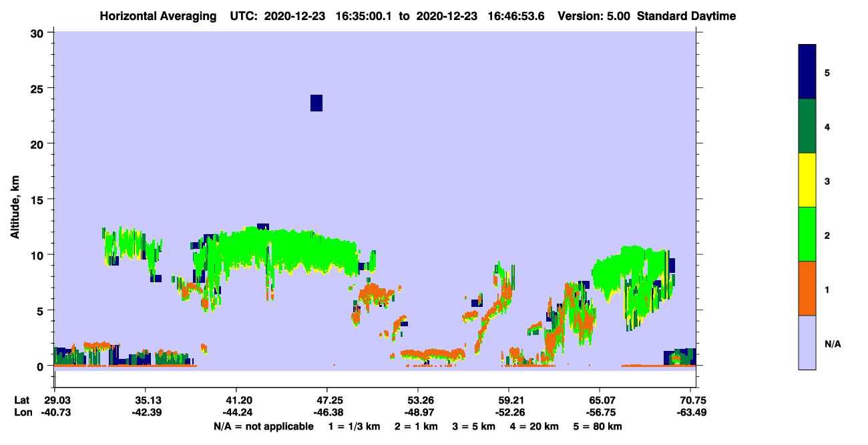Click '1 = 1/3 km' caption text

click(356, 426)
